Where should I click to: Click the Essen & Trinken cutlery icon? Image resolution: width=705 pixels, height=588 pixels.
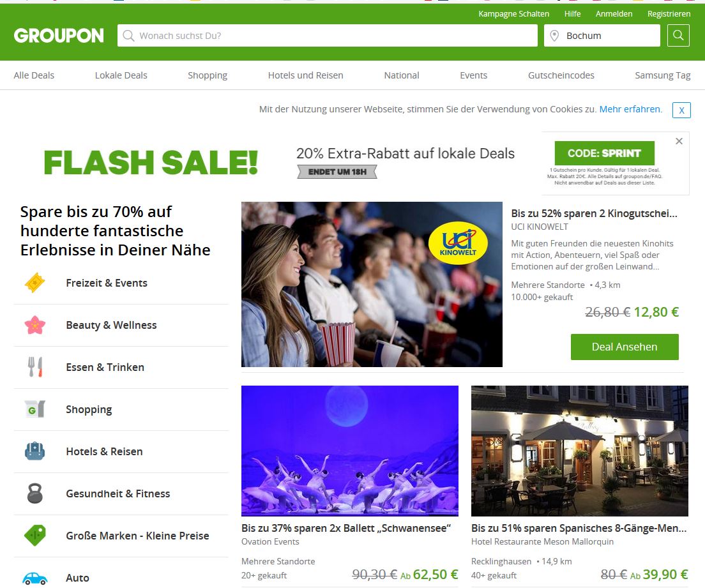[x=34, y=367]
